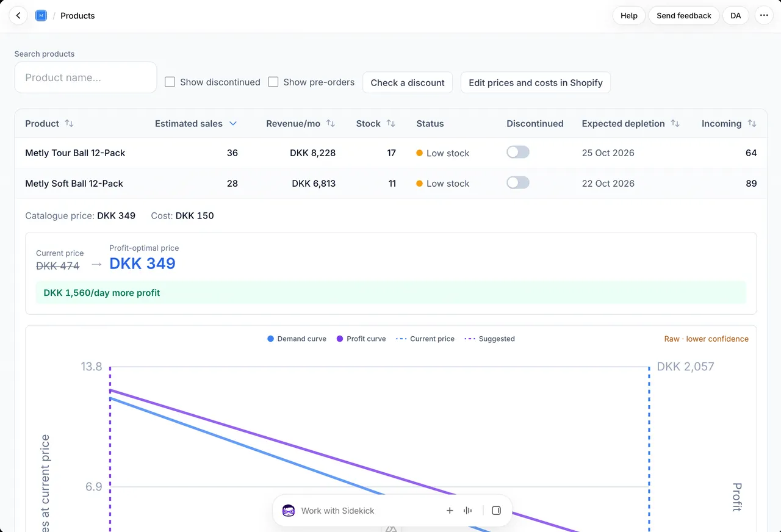The image size is (781, 532).
Task: Click depletion date 22 Oct 2026
Action: click(608, 184)
